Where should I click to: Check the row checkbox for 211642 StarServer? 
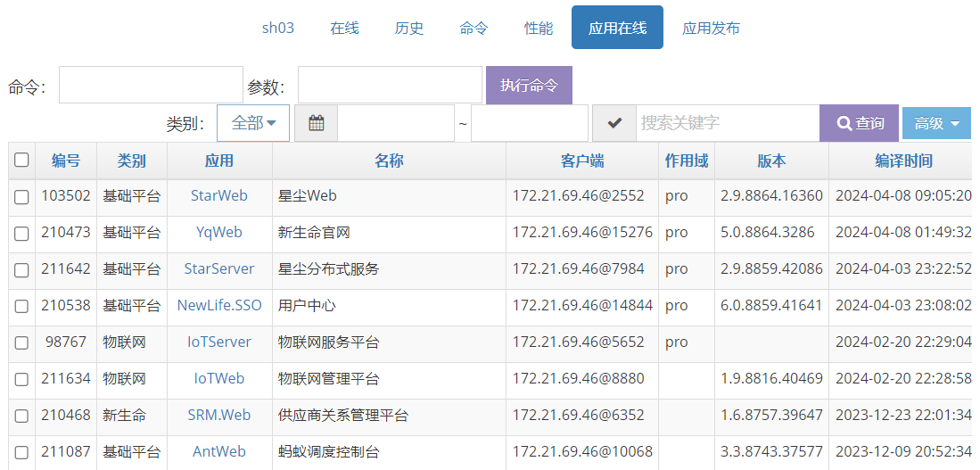[22, 270]
